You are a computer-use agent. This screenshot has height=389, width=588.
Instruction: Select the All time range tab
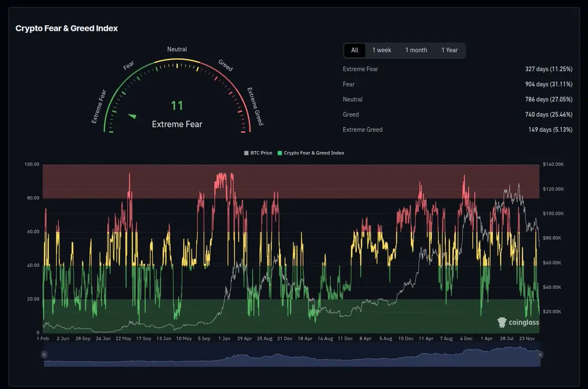click(355, 50)
